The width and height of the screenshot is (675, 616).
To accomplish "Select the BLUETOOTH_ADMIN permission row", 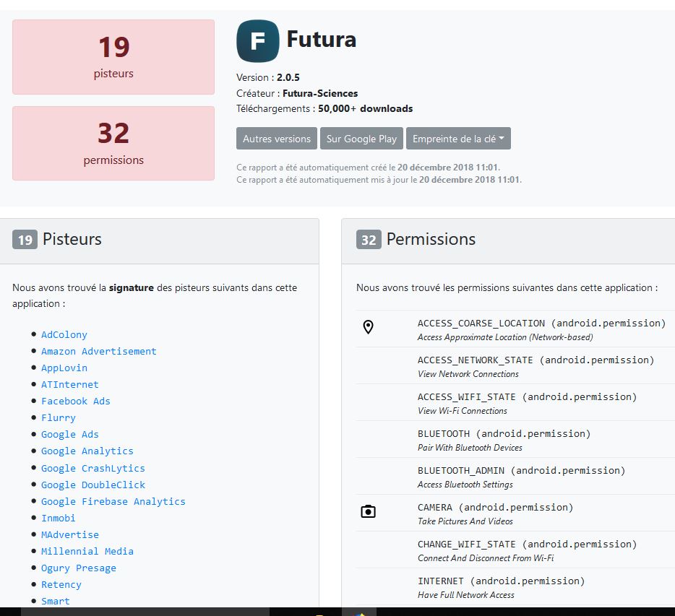I will pyautogui.click(x=520, y=476).
